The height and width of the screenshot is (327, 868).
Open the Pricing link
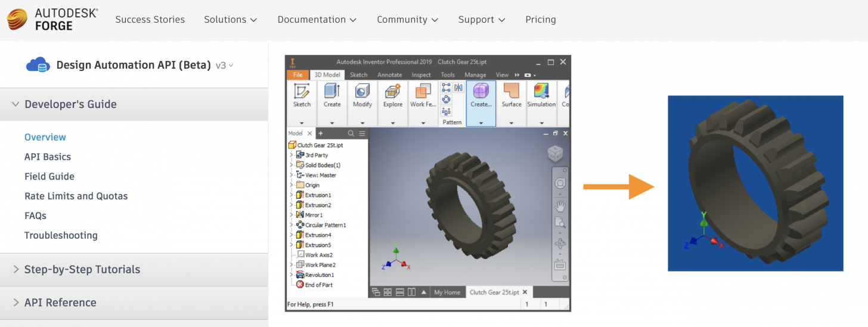541,20
